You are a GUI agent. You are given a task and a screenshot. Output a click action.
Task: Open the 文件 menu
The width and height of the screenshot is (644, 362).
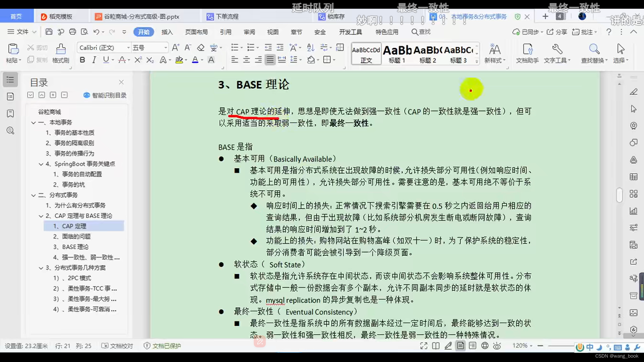(22, 32)
